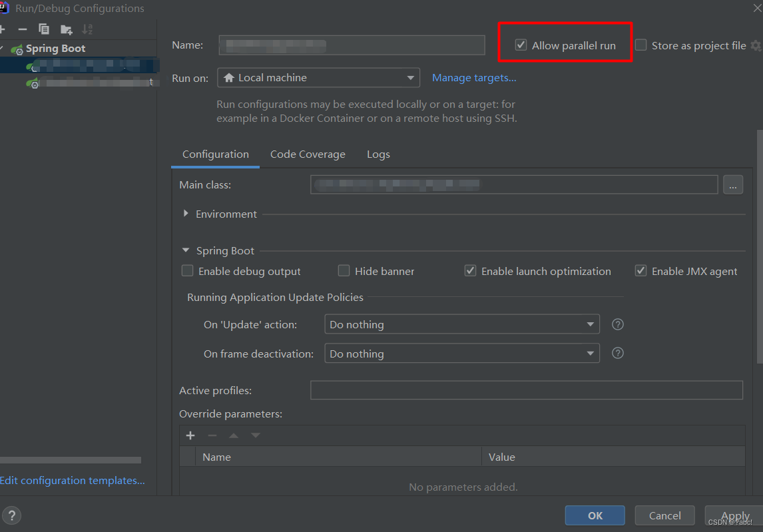
Task: Enable Store as project file checkbox
Action: [641, 45]
